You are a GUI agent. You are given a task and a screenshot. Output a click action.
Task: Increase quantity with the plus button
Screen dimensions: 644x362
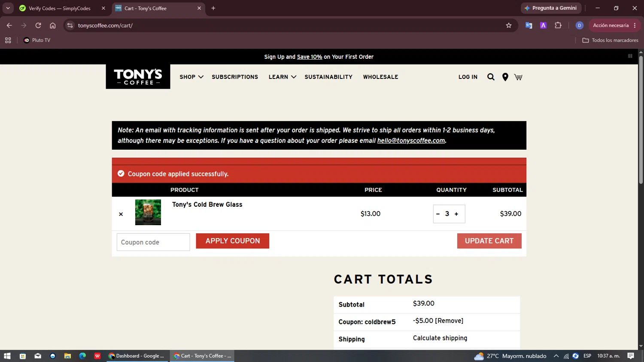coord(456,214)
